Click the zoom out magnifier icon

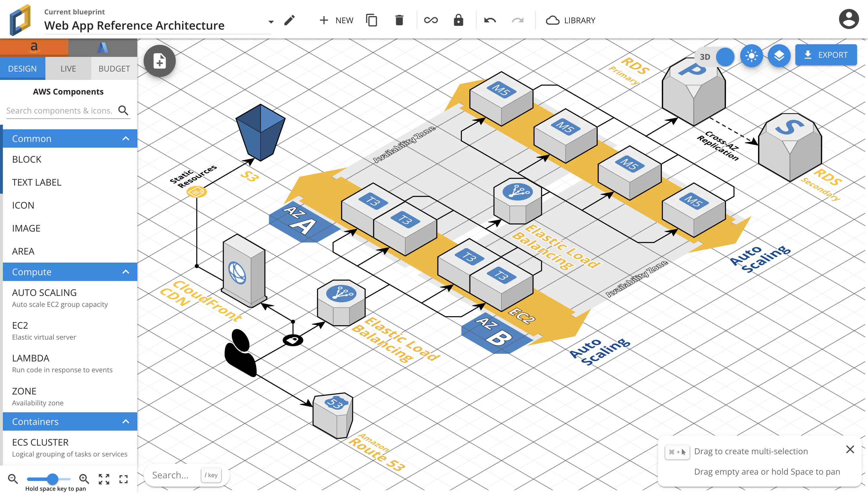[x=13, y=479]
